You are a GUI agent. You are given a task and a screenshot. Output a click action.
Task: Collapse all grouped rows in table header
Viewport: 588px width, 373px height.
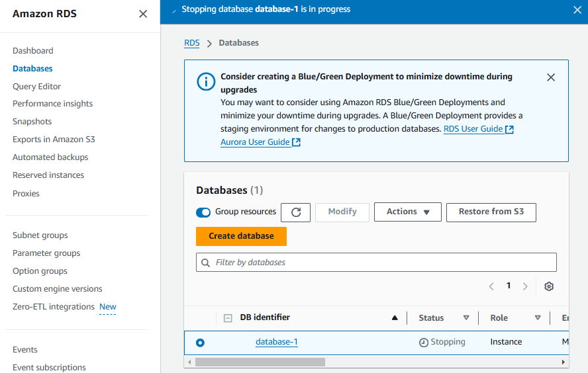(228, 318)
